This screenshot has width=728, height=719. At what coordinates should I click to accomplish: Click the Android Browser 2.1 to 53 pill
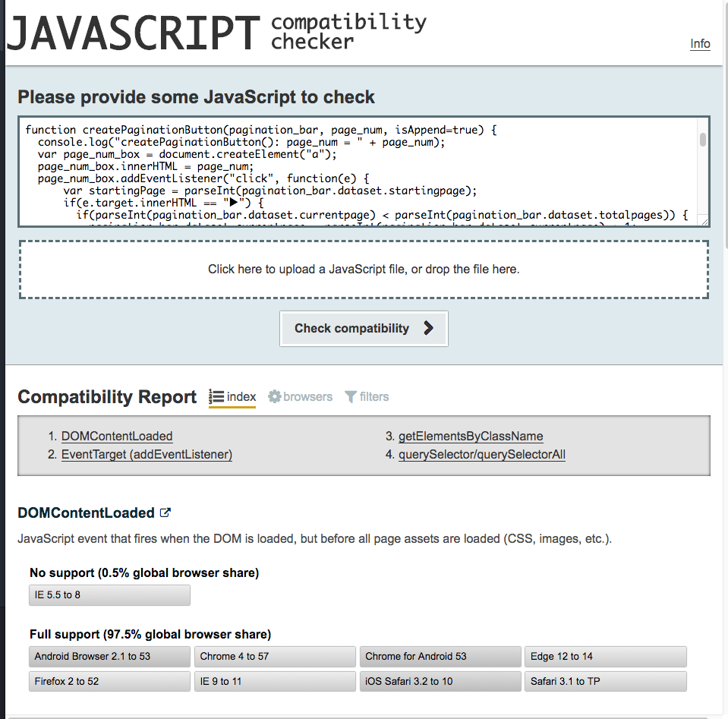(109, 656)
